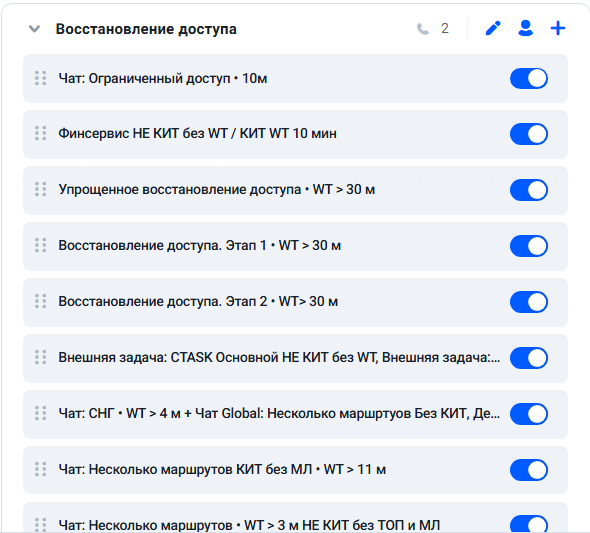Viewport: 590px width, 533px height.
Task: Disable Несколько маршрутов КИТ без МЛ switch
Action: (x=529, y=470)
